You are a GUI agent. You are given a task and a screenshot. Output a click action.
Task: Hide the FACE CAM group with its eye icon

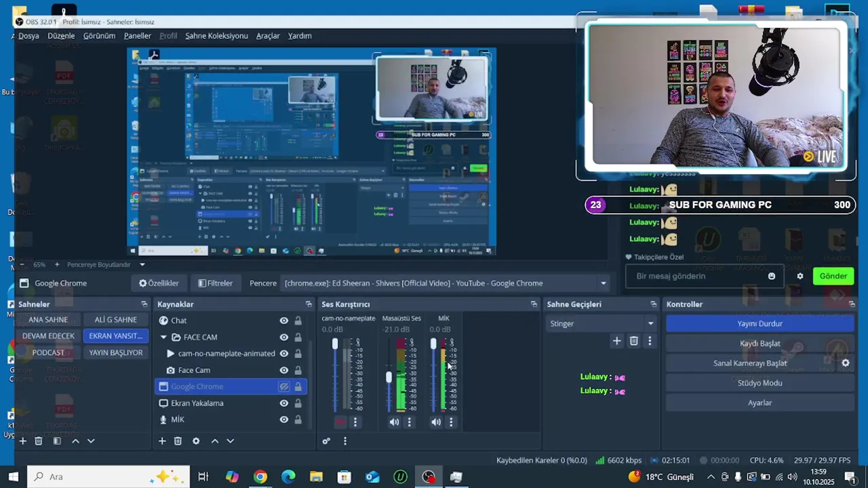[284, 337]
